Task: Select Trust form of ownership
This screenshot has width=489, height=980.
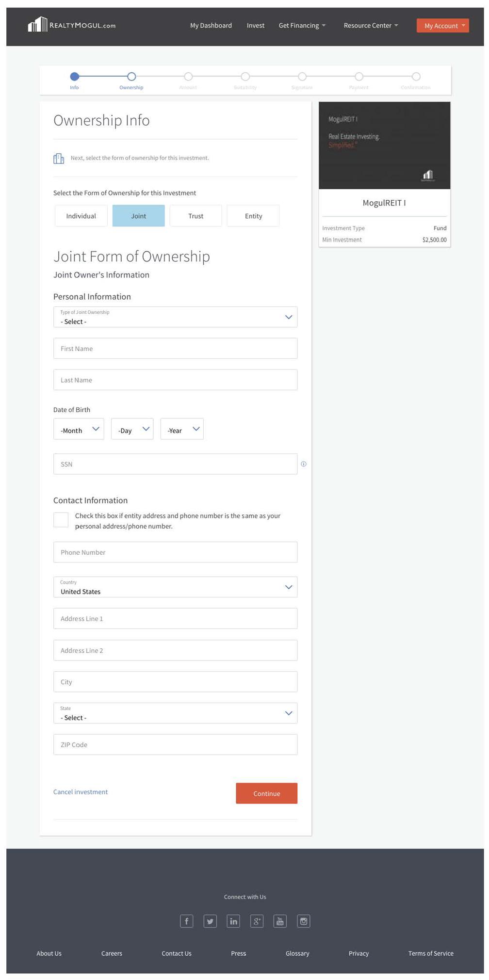Action: point(196,216)
